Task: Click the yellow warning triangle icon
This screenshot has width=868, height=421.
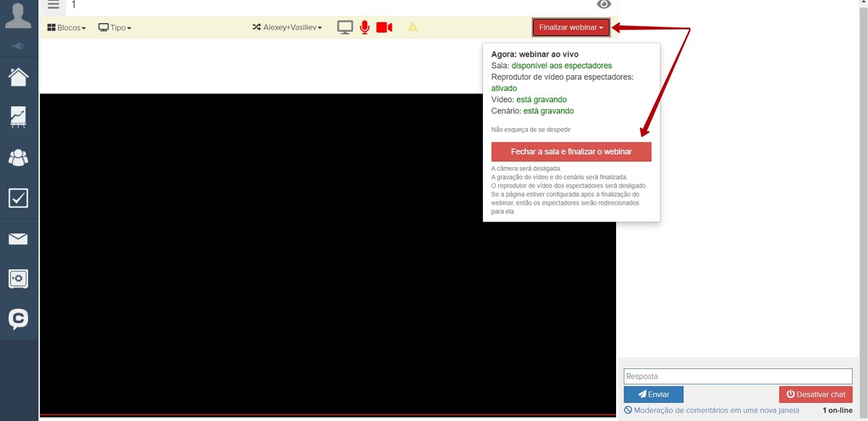Action: (413, 27)
